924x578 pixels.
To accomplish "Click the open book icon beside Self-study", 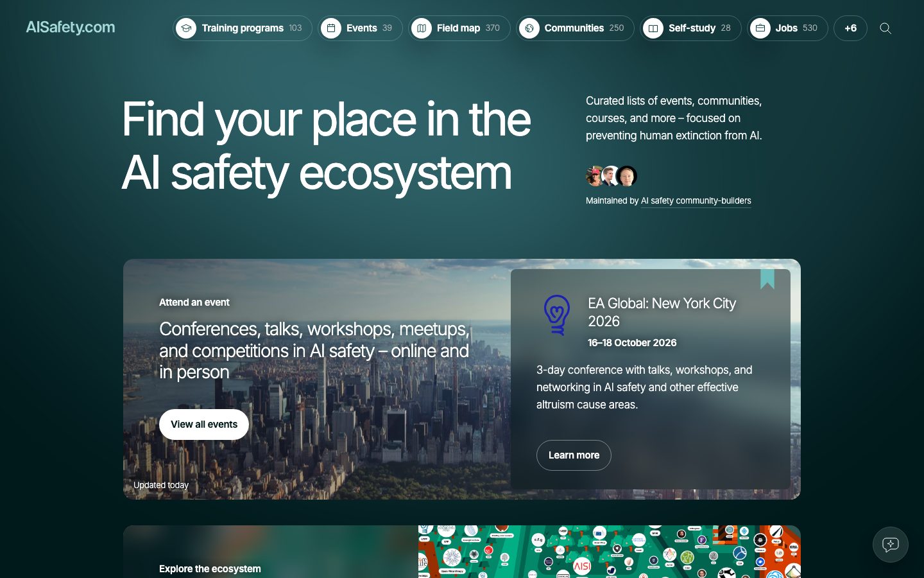I will (x=653, y=28).
